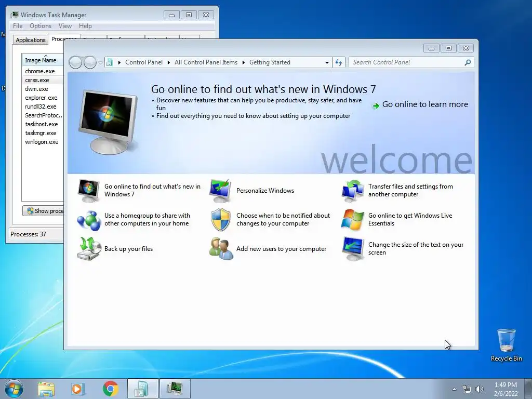Sort by Image Name column header
The height and width of the screenshot is (399, 532).
pos(43,60)
